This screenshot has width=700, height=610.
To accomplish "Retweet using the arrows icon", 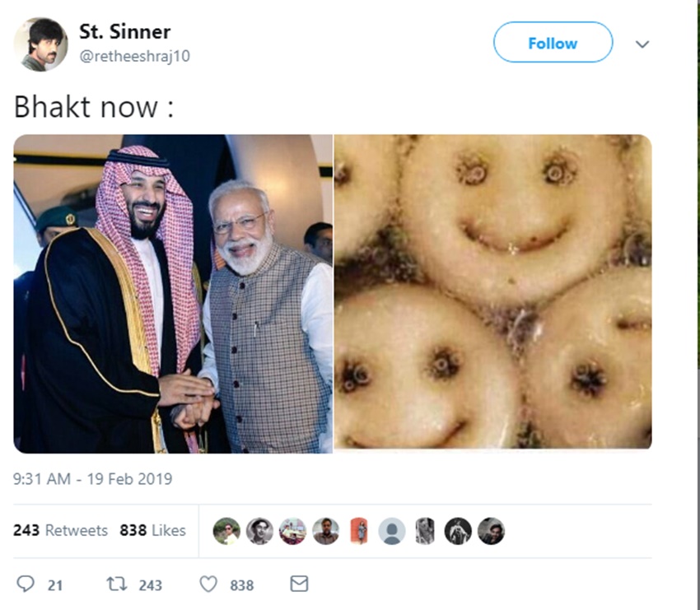I will click(116, 584).
